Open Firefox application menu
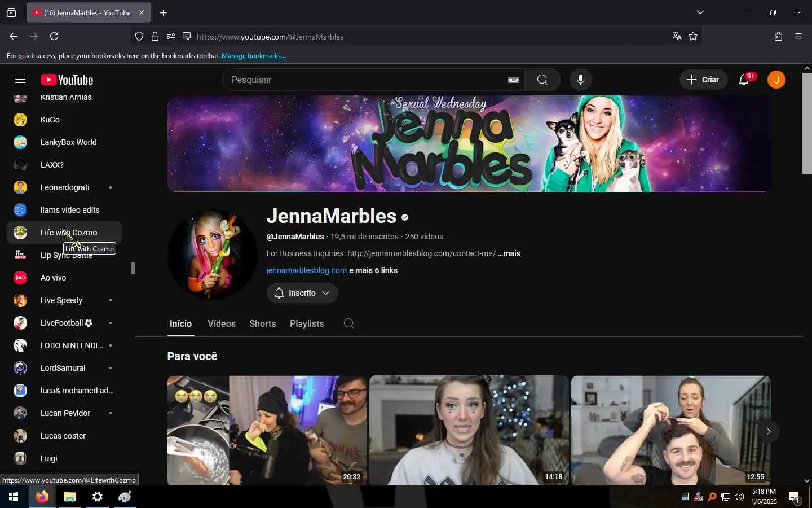This screenshot has height=508, width=812. (x=798, y=36)
